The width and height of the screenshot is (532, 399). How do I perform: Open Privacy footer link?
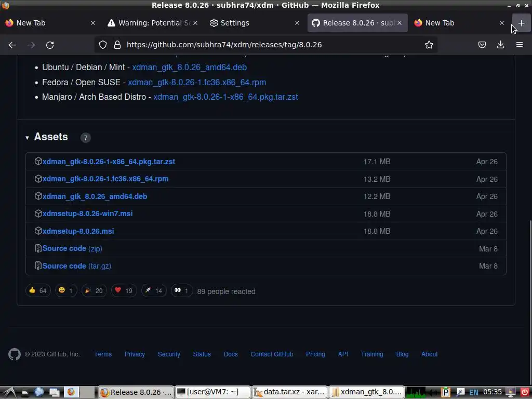[135, 354]
